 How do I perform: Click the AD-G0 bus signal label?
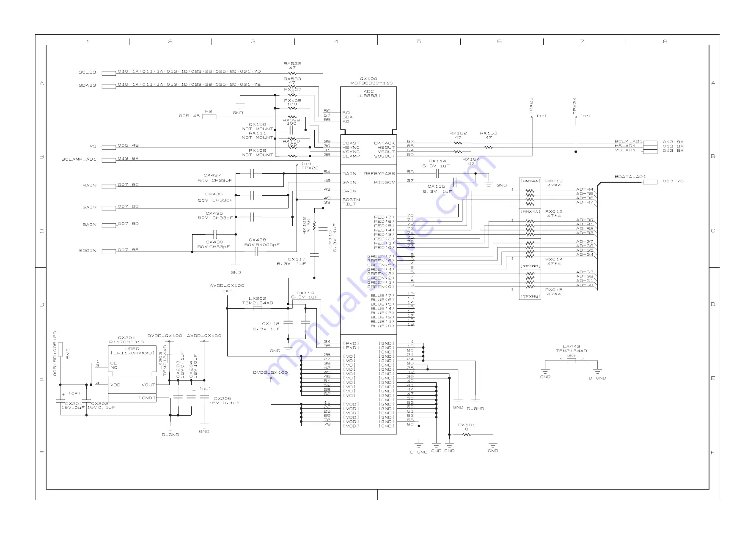(x=585, y=285)
